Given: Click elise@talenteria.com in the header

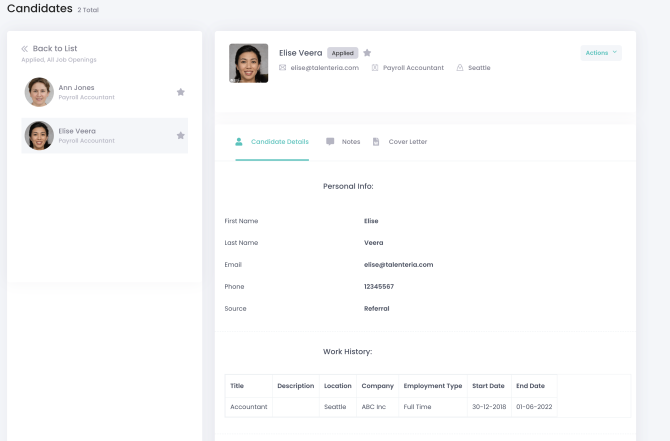Looking at the screenshot, I should click(x=325, y=68).
